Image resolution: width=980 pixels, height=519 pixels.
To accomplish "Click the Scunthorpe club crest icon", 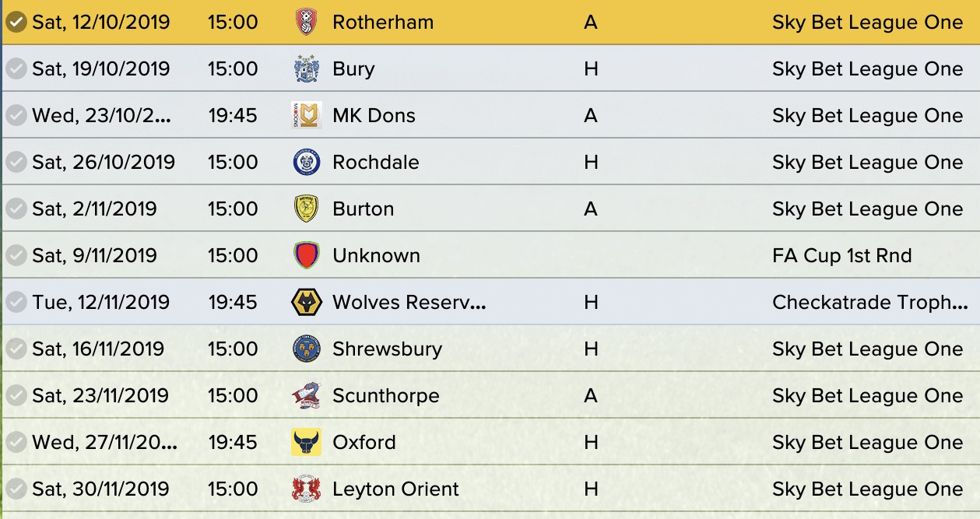I will [307, 395].
